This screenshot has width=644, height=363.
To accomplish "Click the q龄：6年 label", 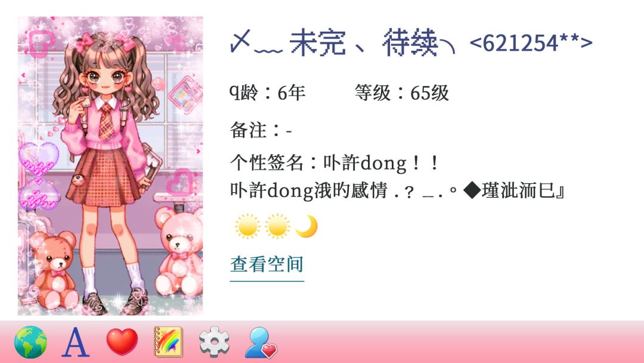I will (267, 93).
